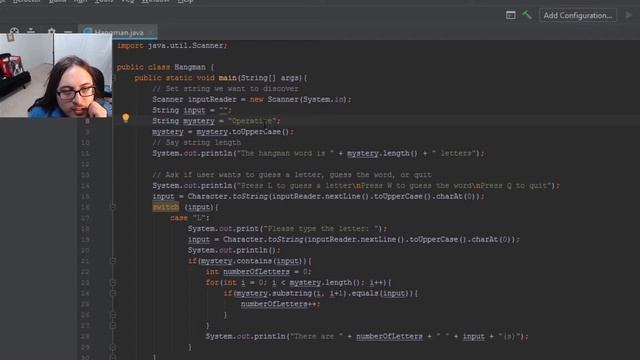Place cursor on 'import java.util.Scanner;' line

click(x=172, y=45)
